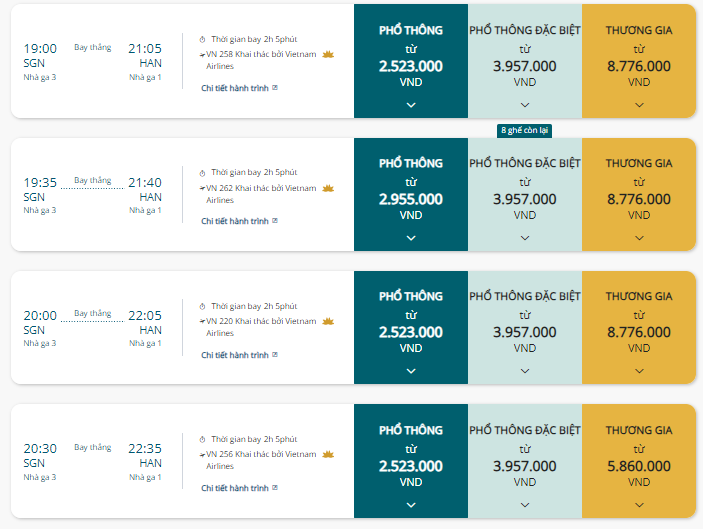This screenshot has width=703, height=529.
Task: Select Phổ Thông Đặc Biệt fare on 20:30 flight
Action: coord(525,461)
